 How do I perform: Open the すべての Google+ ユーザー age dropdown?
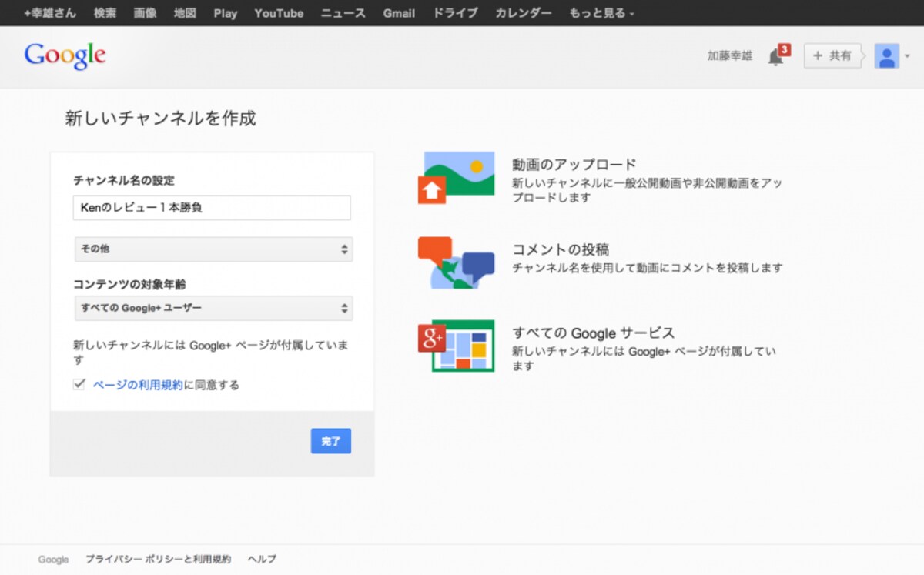coord(213,308)
